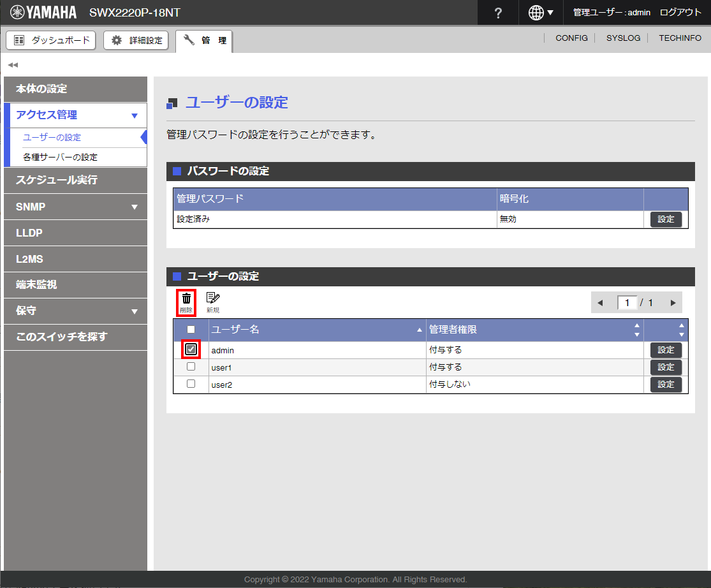The height and width of the screenshot is (588, 711).
Task: Sort the user name column arrow
Action: 419,330
